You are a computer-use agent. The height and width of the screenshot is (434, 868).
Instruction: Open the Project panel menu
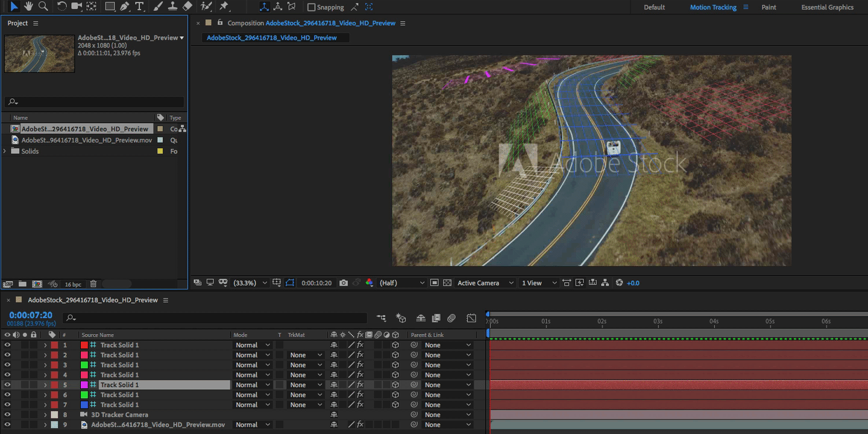(x=36, y=23)
